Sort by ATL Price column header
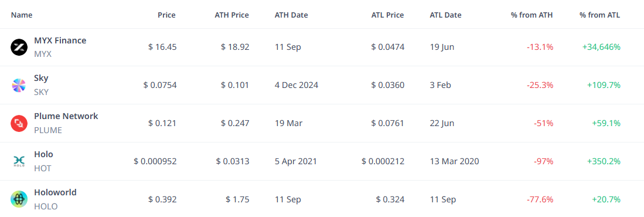The width and height of the screenshot is (644, 217). click(x=387, y=15)
